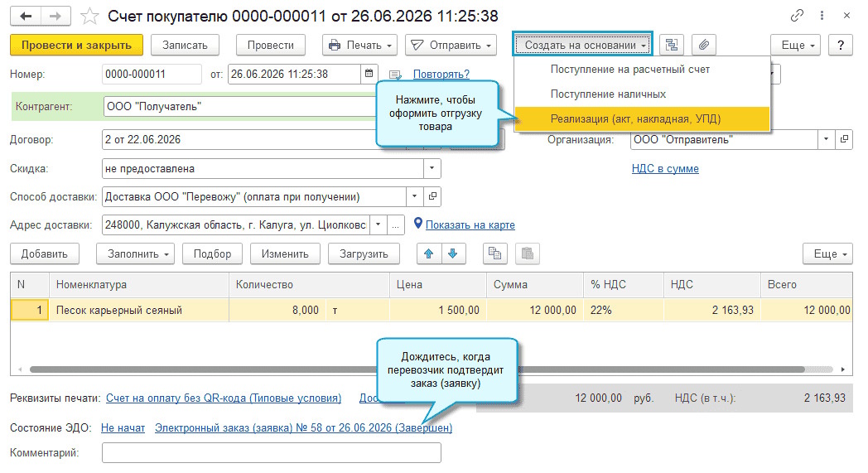Image resolution: width=868 pixels, height=473 pixels.
Task: Open the Отправить dropdown menu
Action: click(x=451, y=45)
